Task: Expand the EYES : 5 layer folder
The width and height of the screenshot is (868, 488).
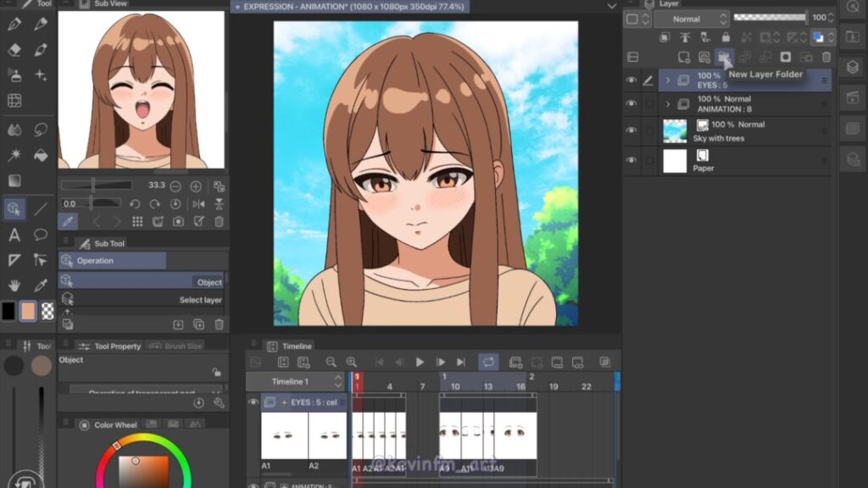Action: (667, 80)
